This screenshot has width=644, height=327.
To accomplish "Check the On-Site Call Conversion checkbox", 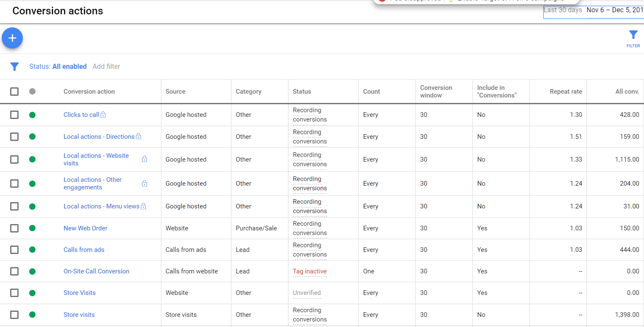I will pyautogui.click(x=14, y=271).
